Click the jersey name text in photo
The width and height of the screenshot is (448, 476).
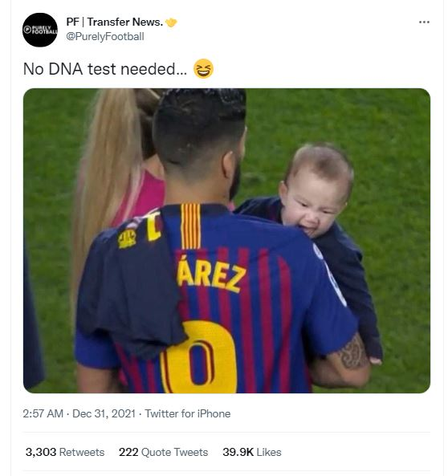(211, 275)
